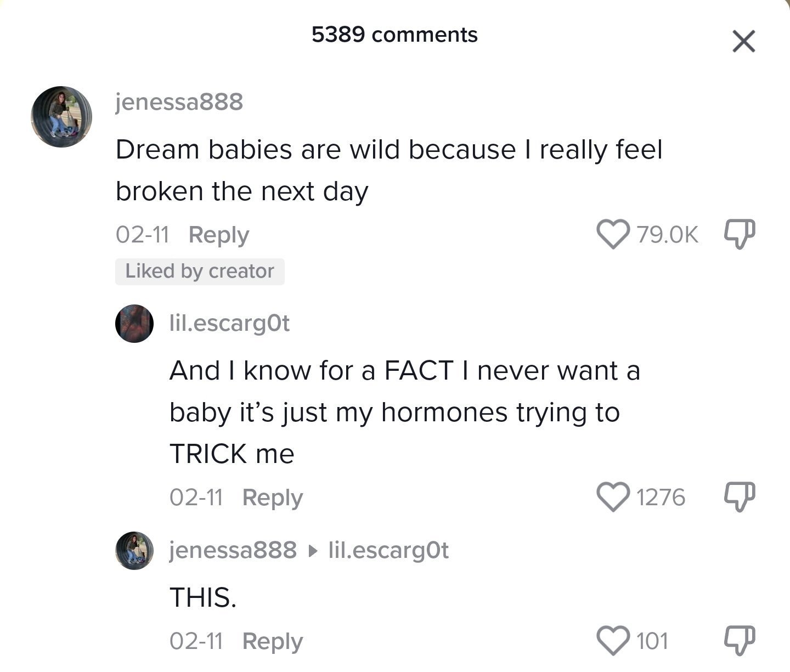This screenshot has height=672, width=790.
Task: Reply to the "THIS." comment
Action: click(272, 641)
